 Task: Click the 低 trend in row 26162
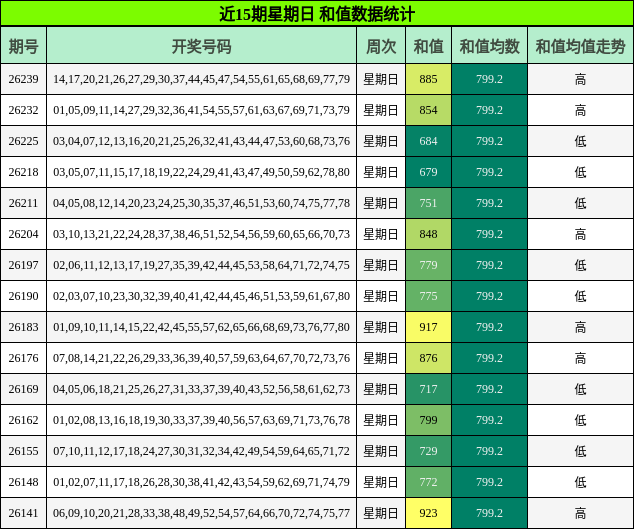[x=580, y=420]
